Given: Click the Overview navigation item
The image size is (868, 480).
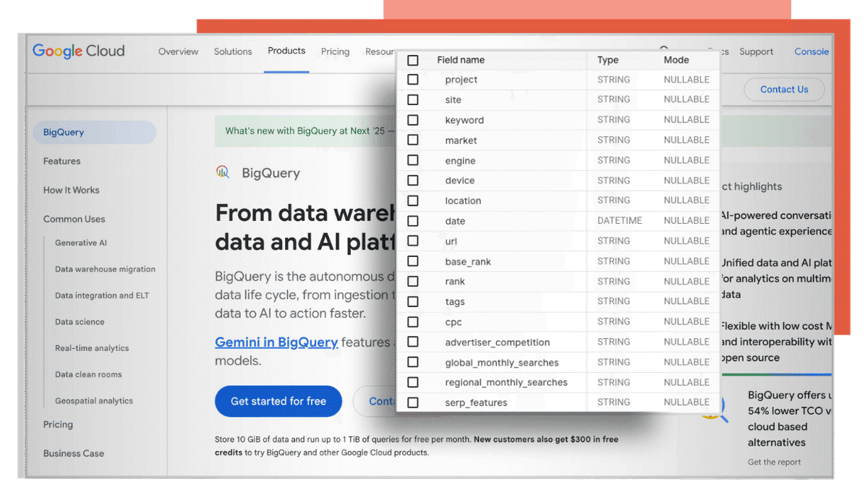Looking at the screenshot, I should pos(178,51).
